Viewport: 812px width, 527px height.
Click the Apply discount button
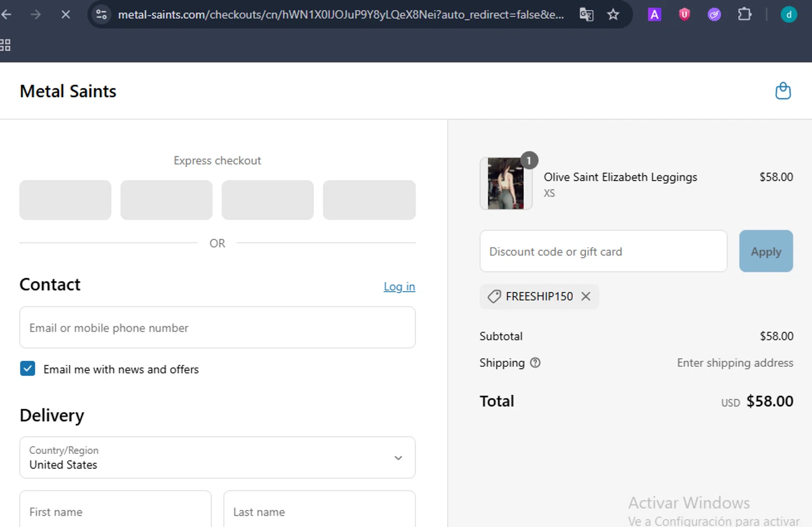click(766, 251)
